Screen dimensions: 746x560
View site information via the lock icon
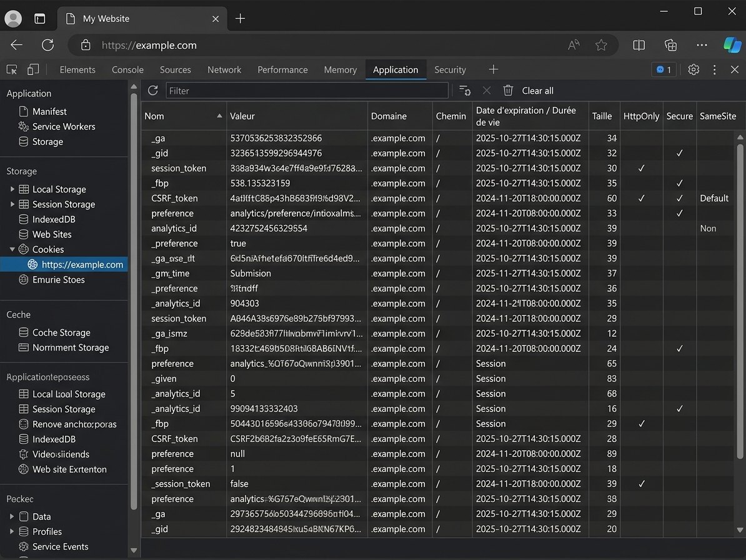[86, 45]
